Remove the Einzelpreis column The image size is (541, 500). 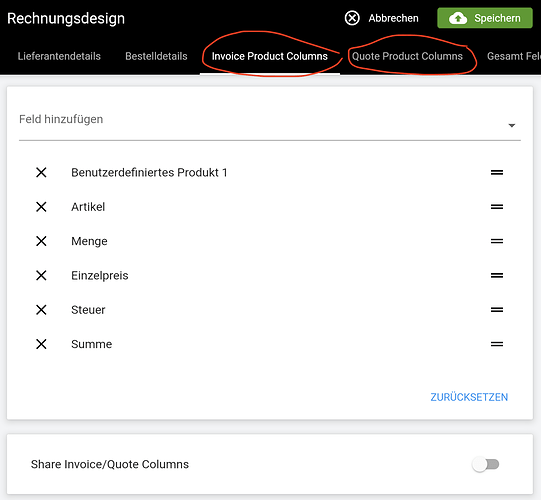point(41,275)
